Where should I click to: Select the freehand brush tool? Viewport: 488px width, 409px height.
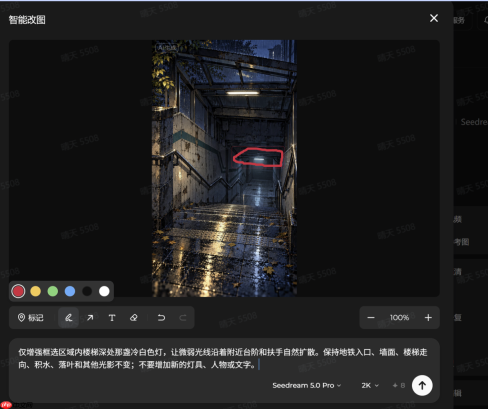tap(68, 318)
